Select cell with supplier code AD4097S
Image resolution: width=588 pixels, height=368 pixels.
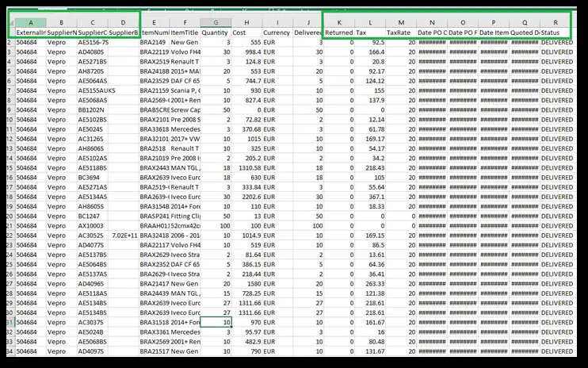tap(93, 351)
